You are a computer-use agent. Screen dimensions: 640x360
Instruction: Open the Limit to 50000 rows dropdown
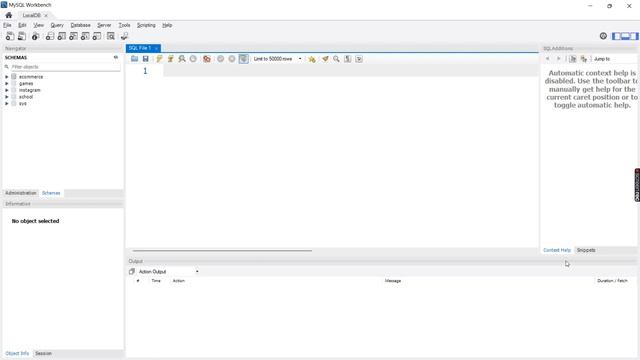[x=278, y=59]
